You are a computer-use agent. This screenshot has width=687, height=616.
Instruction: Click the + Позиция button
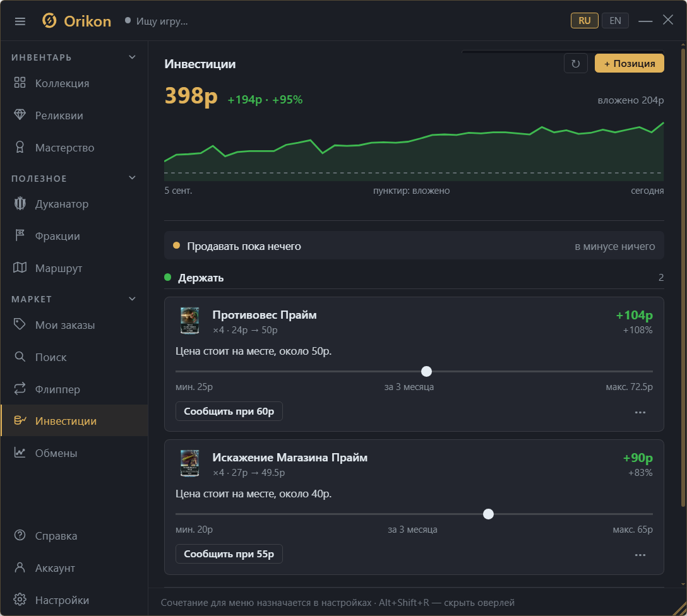(x=629, y=64)
